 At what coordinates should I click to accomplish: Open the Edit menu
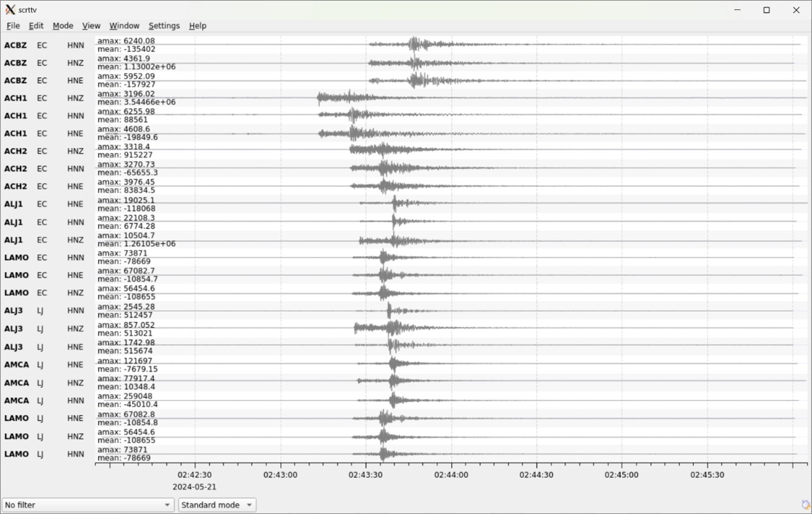pos(36,26)
